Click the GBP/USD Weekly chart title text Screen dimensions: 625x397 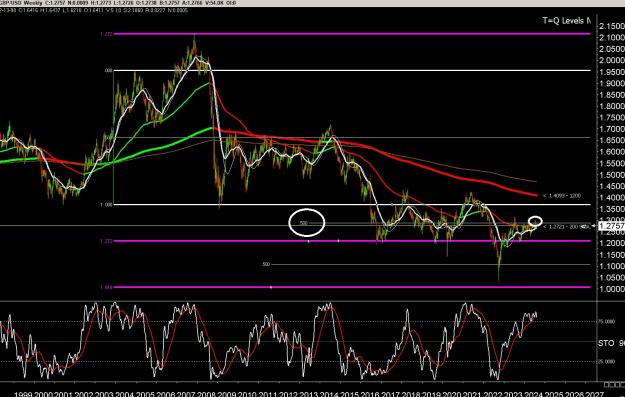[20, 3]
